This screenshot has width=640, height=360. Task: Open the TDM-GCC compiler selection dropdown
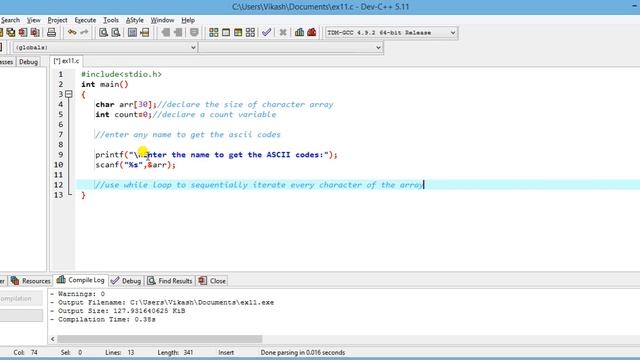(453, 33)
